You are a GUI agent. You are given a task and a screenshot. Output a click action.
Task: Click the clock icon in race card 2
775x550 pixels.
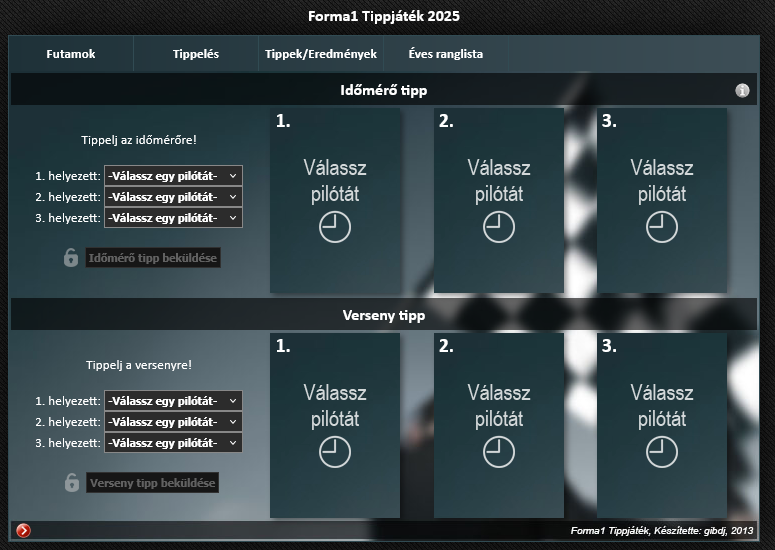click(498, 453)
